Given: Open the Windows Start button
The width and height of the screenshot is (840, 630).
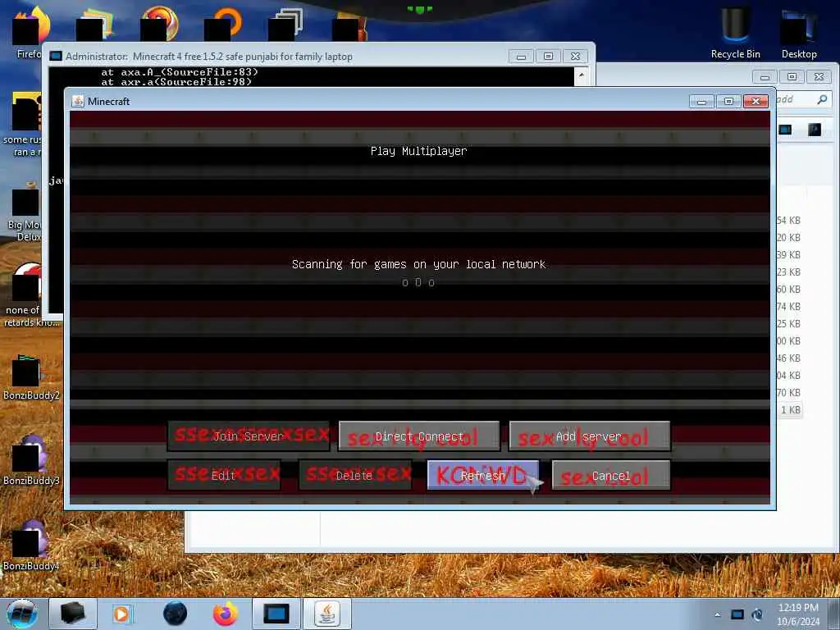Looking at the screenshot, I should pos(22,614).
